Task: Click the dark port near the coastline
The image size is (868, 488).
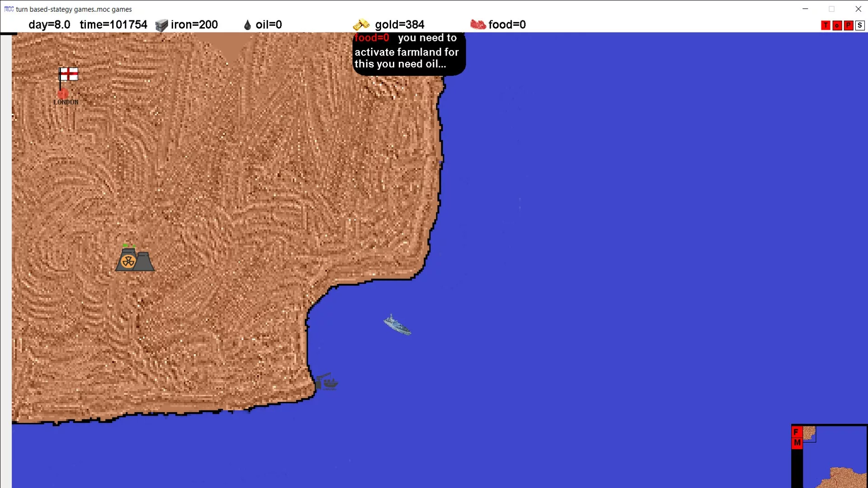Action: point(326,382)
